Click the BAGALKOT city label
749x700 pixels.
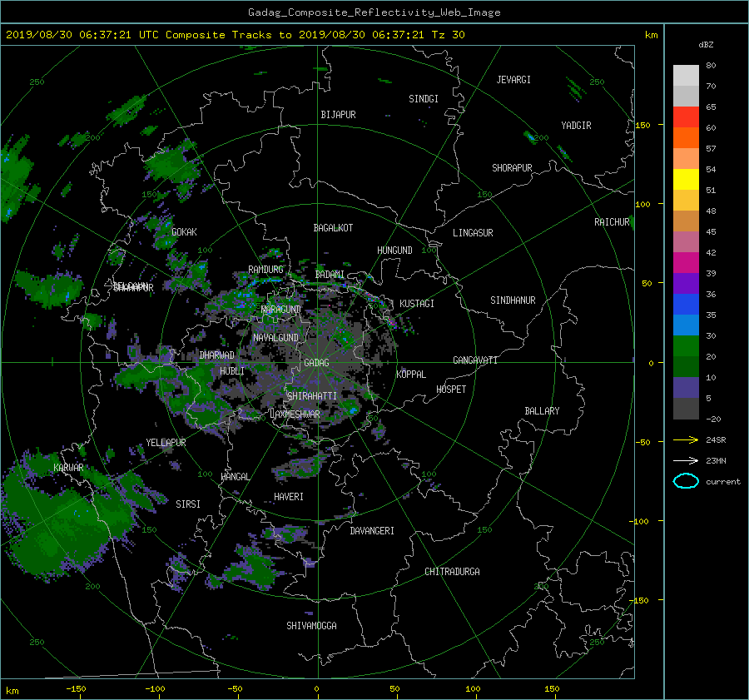[x=333, y=228]
